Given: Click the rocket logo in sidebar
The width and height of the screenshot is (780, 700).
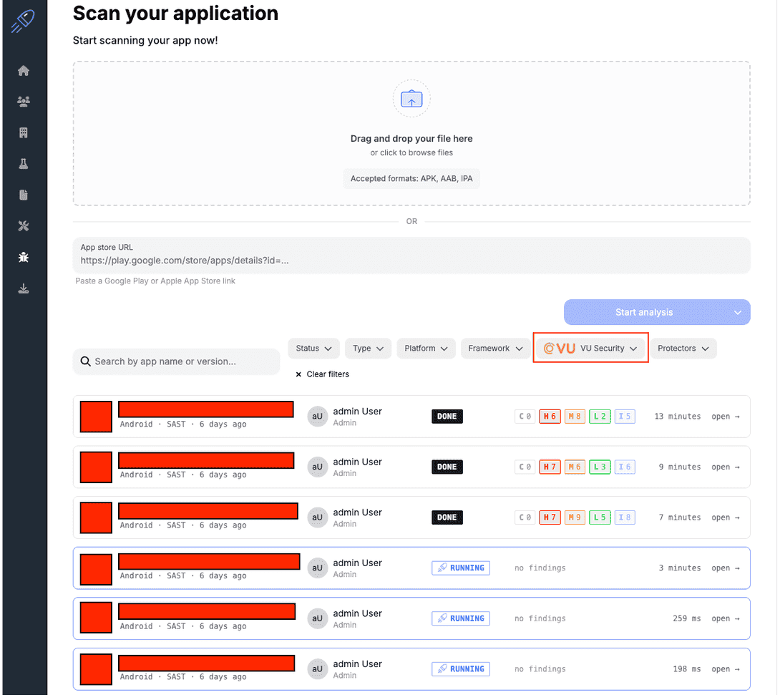Looking at the screenshot, I should (23, 21).
